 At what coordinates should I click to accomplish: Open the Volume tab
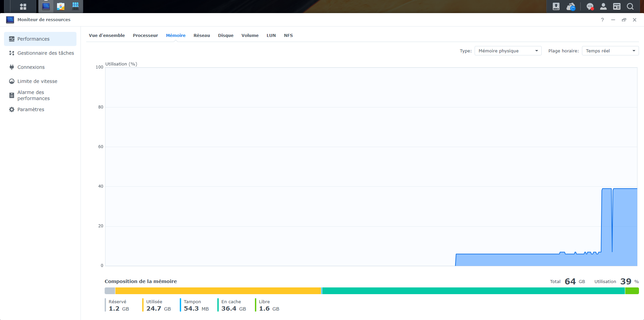[250, 35]
